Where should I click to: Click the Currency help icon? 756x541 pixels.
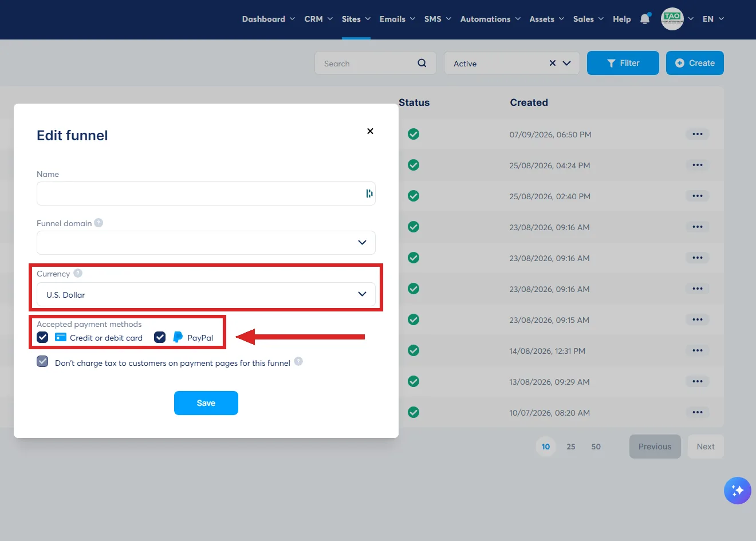point(78,273)
